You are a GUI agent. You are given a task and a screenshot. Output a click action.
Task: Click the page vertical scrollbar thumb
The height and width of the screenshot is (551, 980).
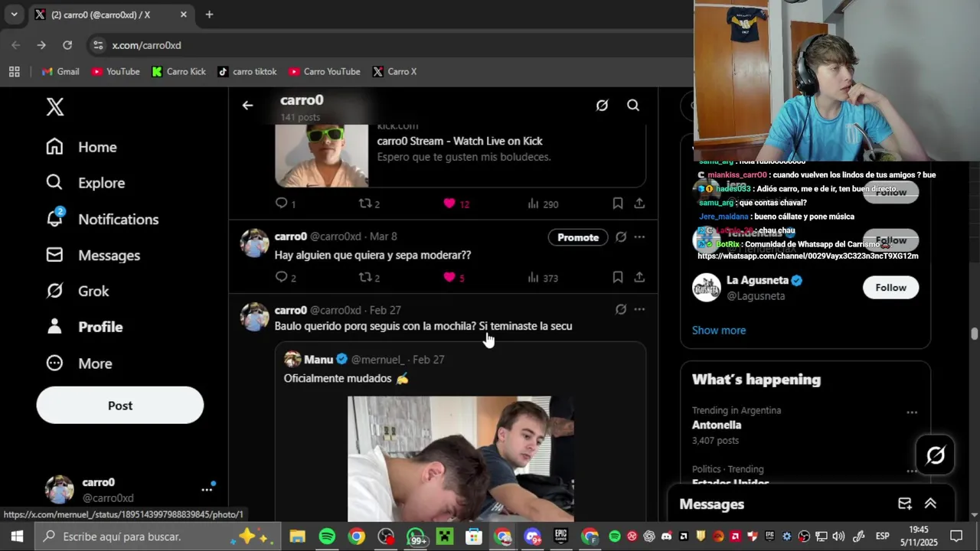(x=975, y=334)
